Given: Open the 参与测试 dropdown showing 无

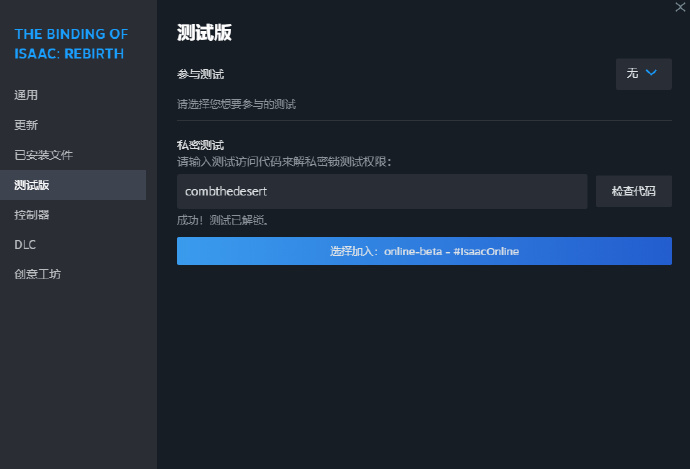Looking at the screenshot, I should pos(643,74).
